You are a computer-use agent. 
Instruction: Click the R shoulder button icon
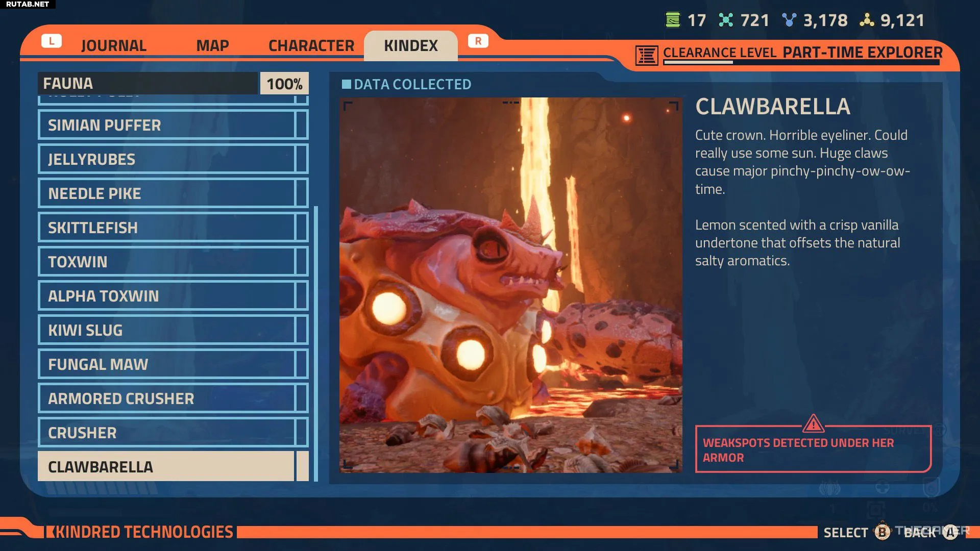coord(478,41)
